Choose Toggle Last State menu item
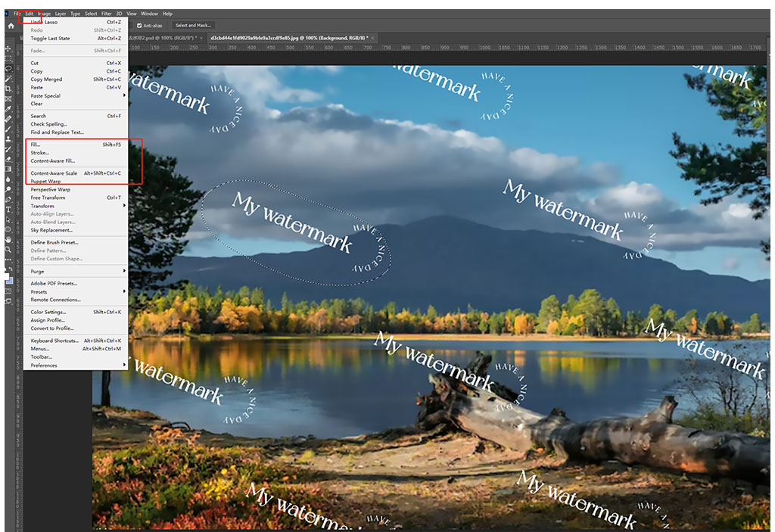Viewport: 775px width, 532px height. tap(76, 38)
